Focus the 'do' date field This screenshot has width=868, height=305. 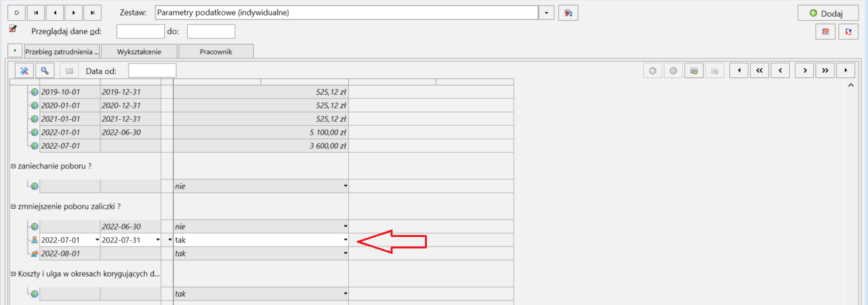click(211, 31)
